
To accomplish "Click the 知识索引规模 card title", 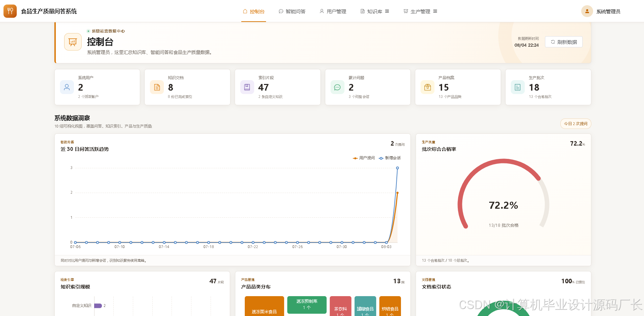I will (x=75, y=287).
